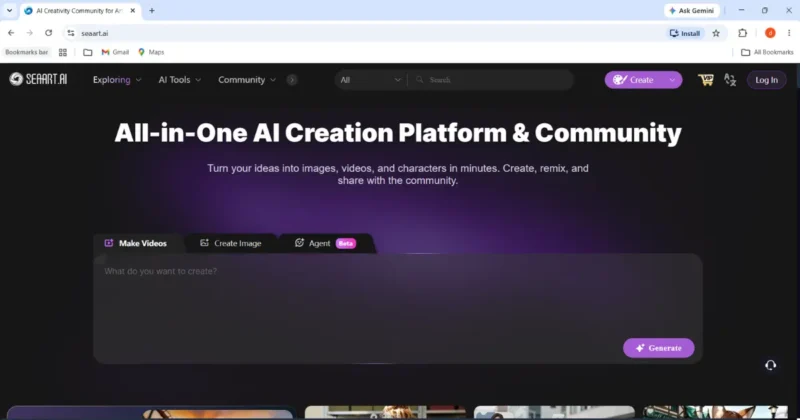Click the Install app button

[x=685, y=33]
